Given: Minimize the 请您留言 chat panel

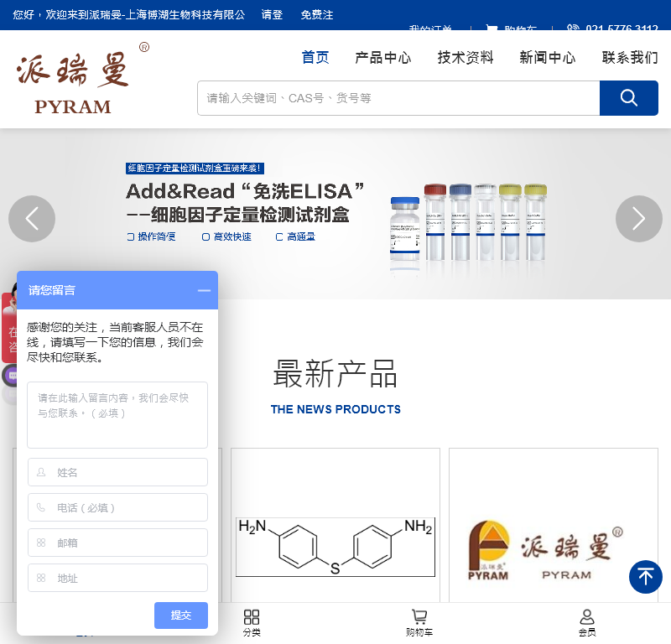Looking at the screenshot, I should pyautogui.click(x=204, y=290).
